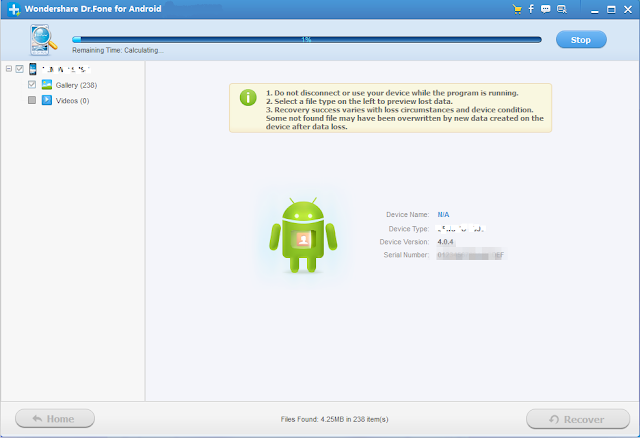Select the Videos play icon
This screenshot has height=438, width=640.
pyautogui.click(x=47, y=100)
